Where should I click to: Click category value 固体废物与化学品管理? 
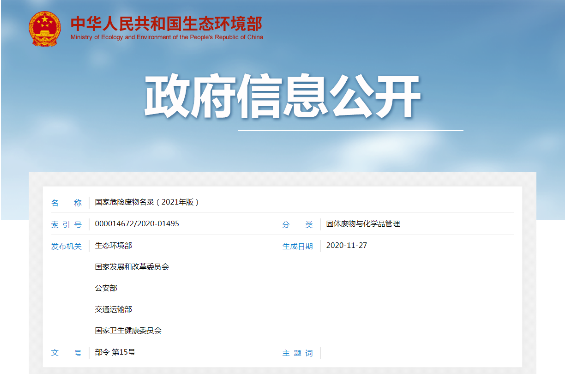[x=363, y=224]
